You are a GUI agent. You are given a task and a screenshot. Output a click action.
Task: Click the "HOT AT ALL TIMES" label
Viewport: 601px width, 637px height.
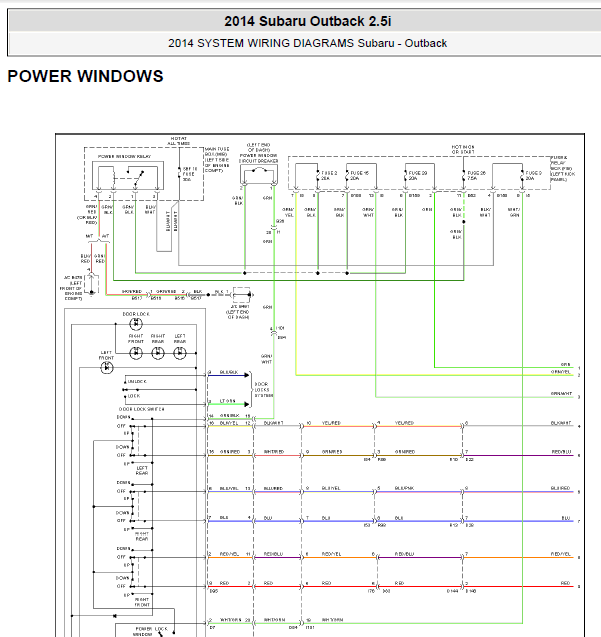(x=178, y=141)
